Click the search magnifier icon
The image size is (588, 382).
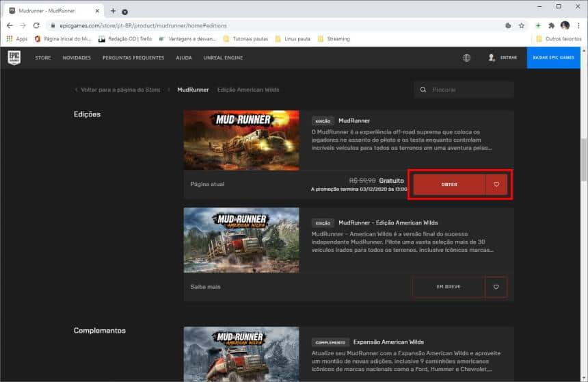tap(423, 90)
